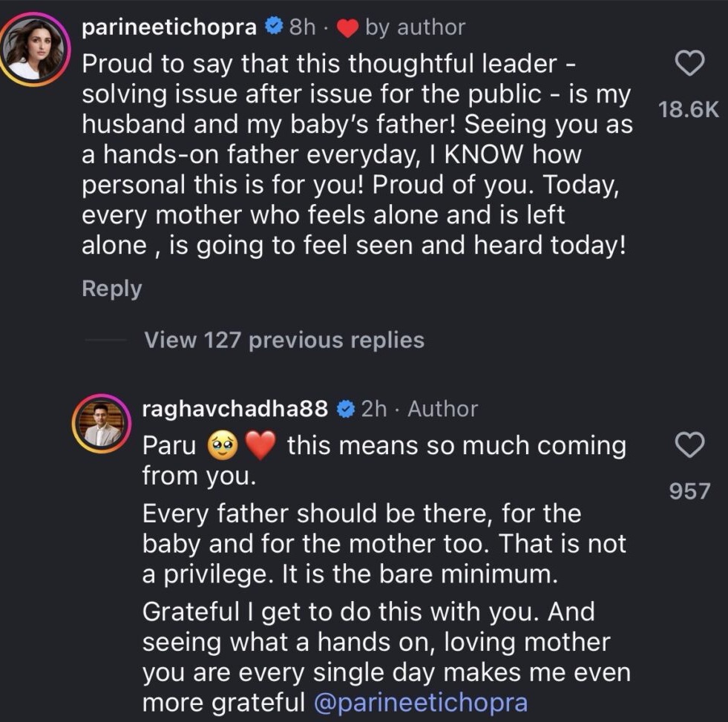View the 957 likes on reply
Viewport: 728px width, 722px height.
pyautogui.click(x=690, y=490)
